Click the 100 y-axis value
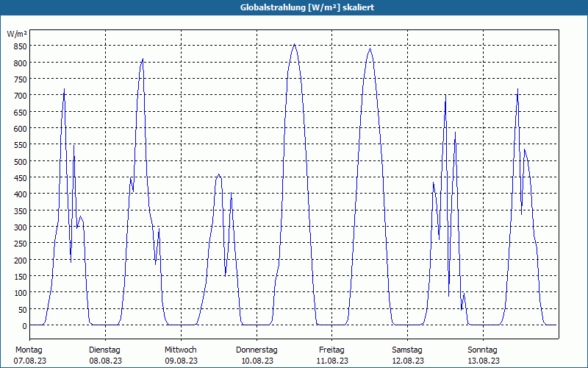Viewport: 588px width, 368px height. (x=20, y=293)
